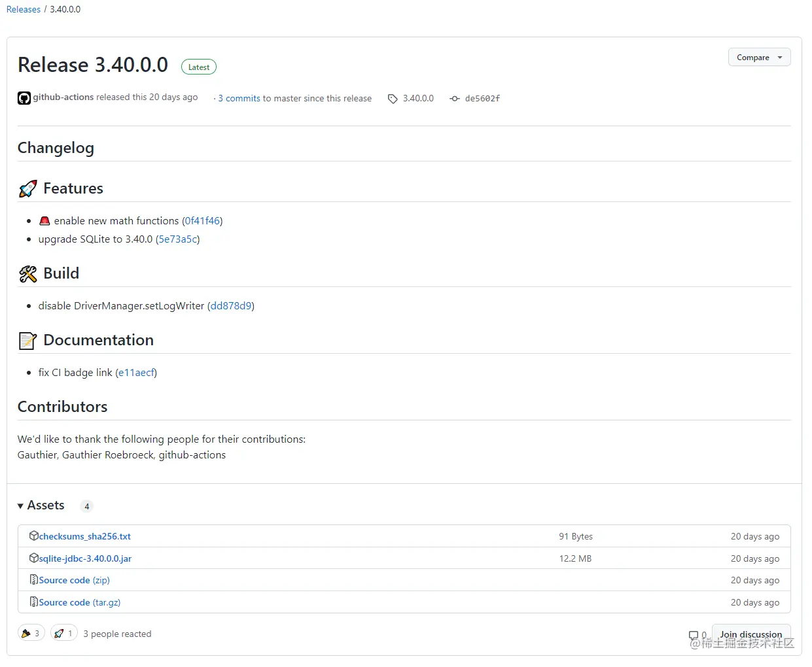Toggle the rocket reaction
The image size is (812, 667).
[x=63, y=633]
